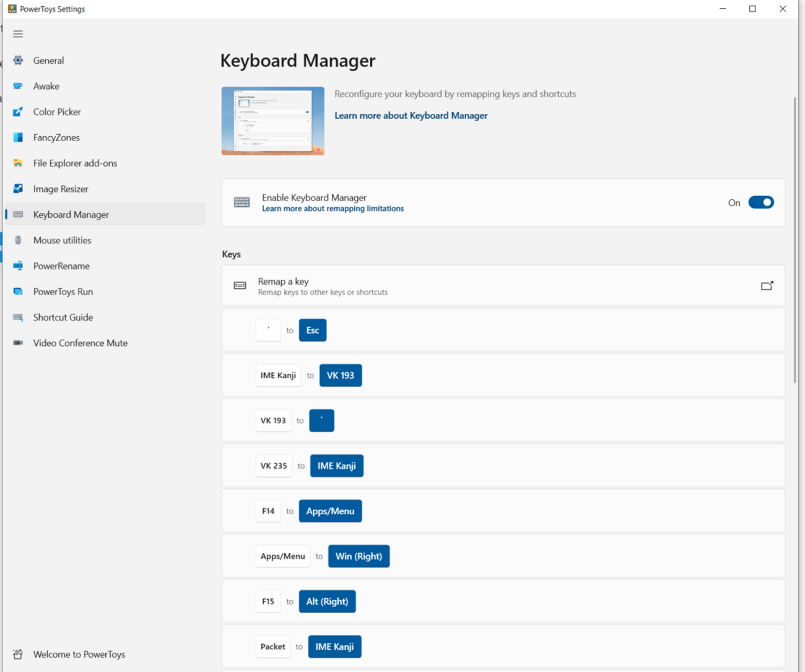The width and height of the screenshot is (805, 672).
Task: Click the vertical scrollbar on the right
Action: click(794, 240)
